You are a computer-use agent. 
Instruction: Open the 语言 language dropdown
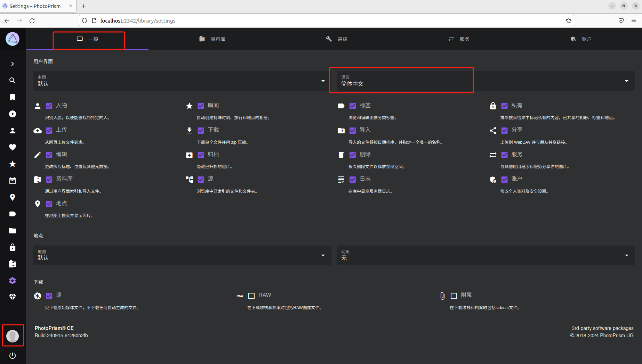(486, 81)
